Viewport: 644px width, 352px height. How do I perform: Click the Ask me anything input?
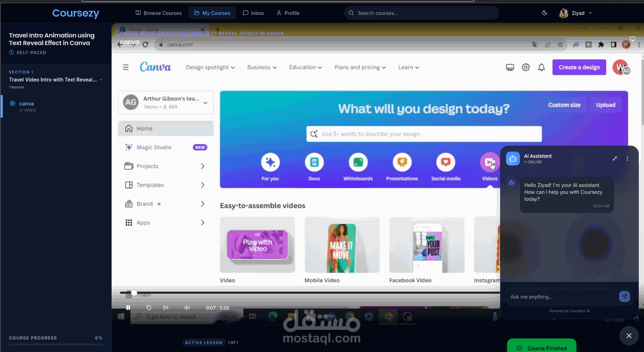point(563,297)
